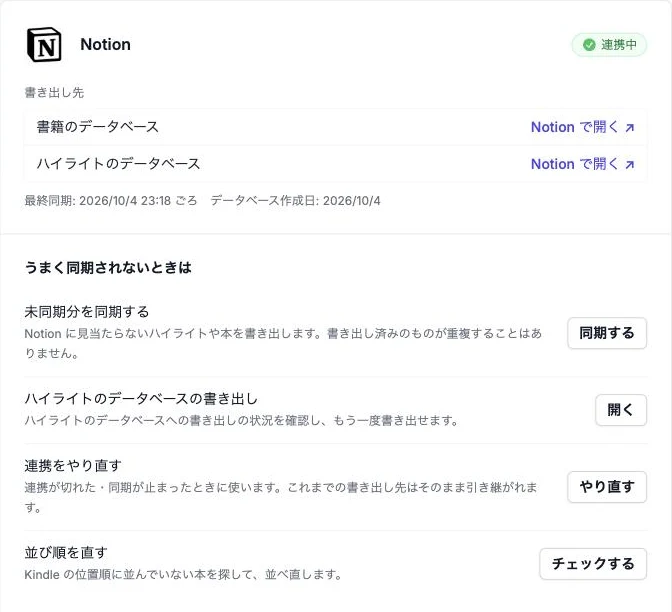Click the Notion title text
The image size is (672, 612).
105,45
